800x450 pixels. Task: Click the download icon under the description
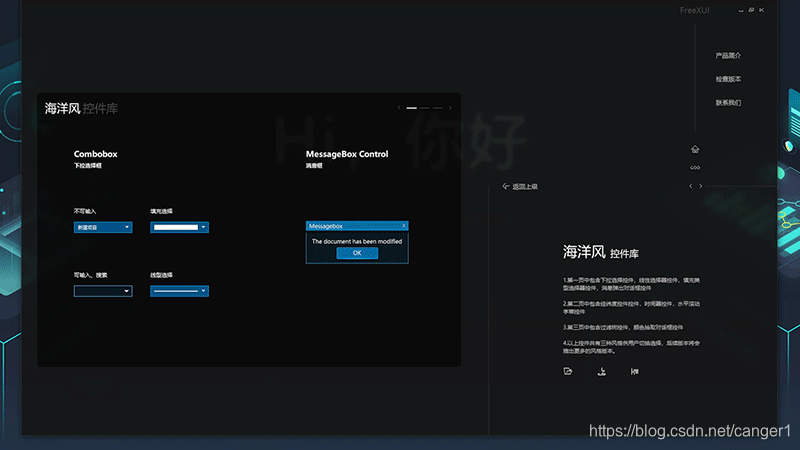pyautogui.click(x=602, y=371)
